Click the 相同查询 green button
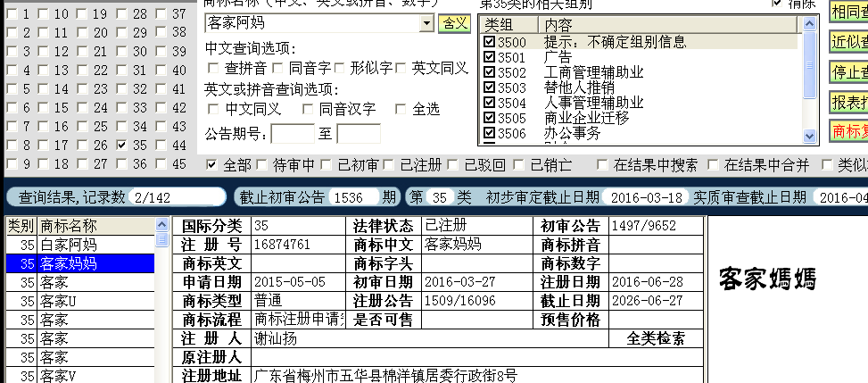 [849, 12]
